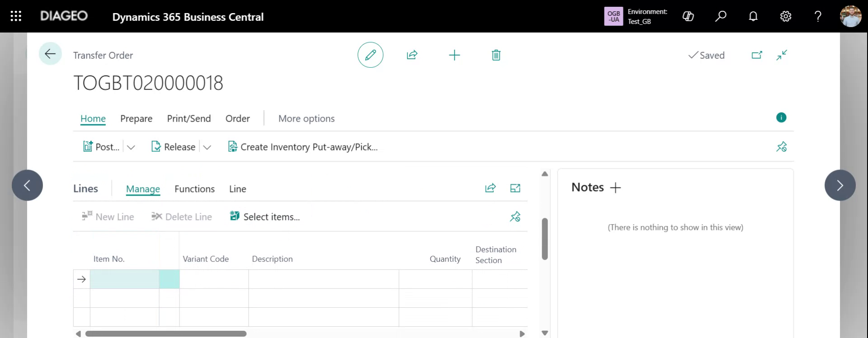Screen dimensions: 868x338
Task: Click the vertical scrollbar thumb
Action: (545, 239)
